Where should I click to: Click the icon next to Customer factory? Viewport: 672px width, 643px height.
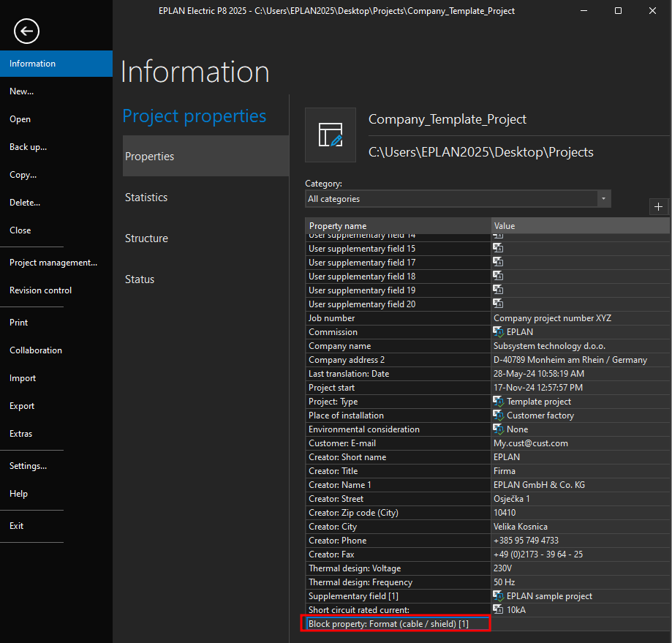[499, 415]
